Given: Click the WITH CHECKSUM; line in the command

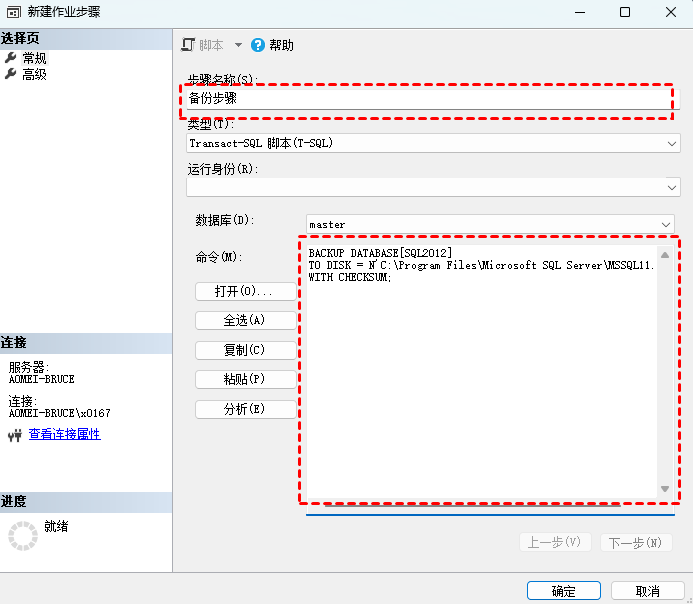Looking at the screenshot, I should point(350,277).
